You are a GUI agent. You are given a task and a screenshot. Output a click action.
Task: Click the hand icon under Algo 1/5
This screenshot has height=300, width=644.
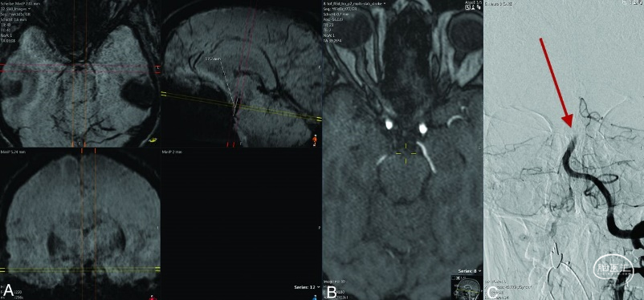click(479, 7)
